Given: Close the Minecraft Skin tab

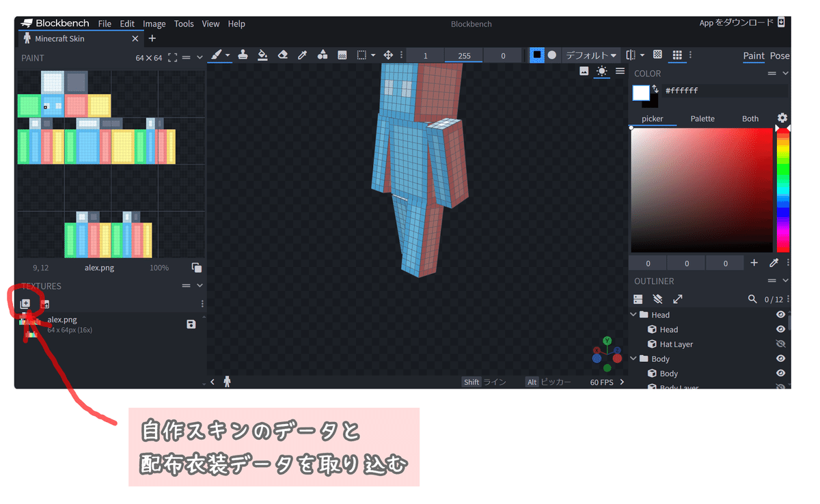Looking at the screenshot, I should coord(135,39).
